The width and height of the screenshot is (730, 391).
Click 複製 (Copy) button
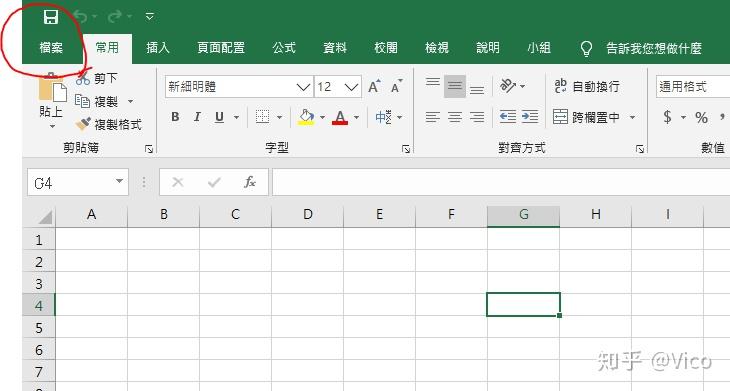[96, 101]
